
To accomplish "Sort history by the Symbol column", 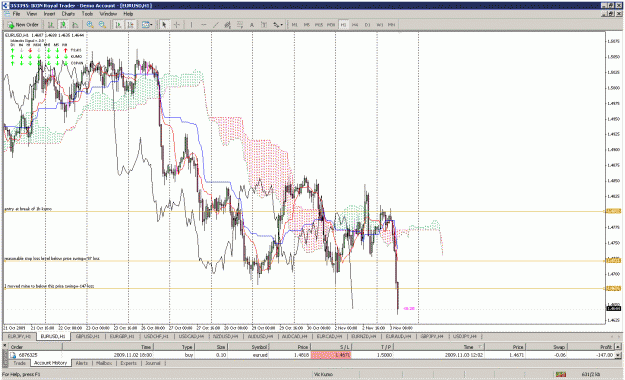I will [248, 347].
